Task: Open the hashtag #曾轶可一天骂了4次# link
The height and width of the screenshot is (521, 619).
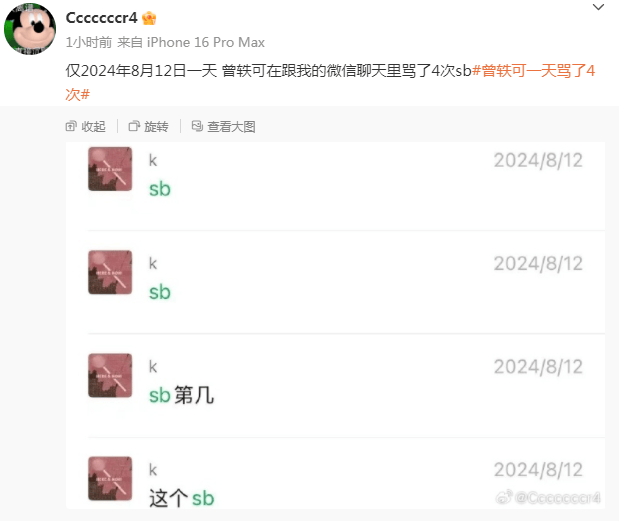Action: [330, 82]
